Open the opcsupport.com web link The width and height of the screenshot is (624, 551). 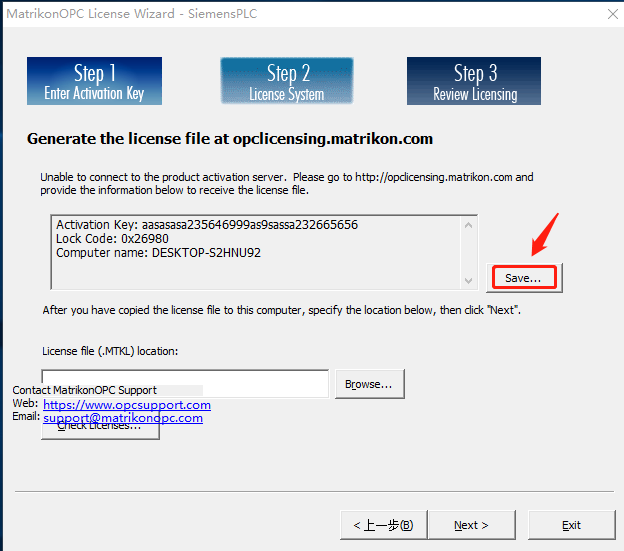pyautogui.click(x=127, y=405)
